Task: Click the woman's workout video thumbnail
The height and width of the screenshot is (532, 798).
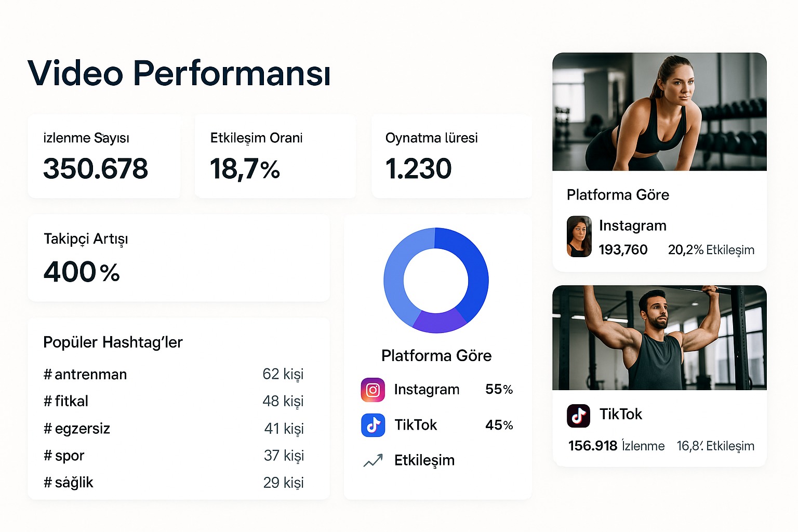Action: 659,112
